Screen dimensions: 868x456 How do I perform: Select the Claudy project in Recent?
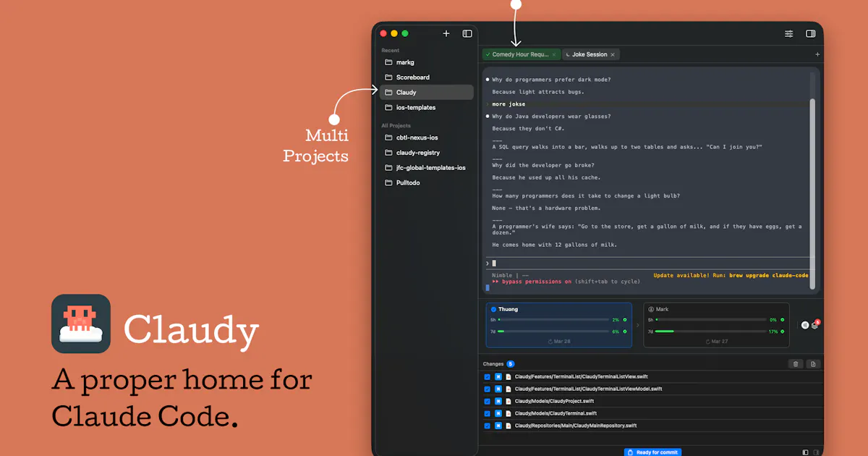click(x=426, y=93)
